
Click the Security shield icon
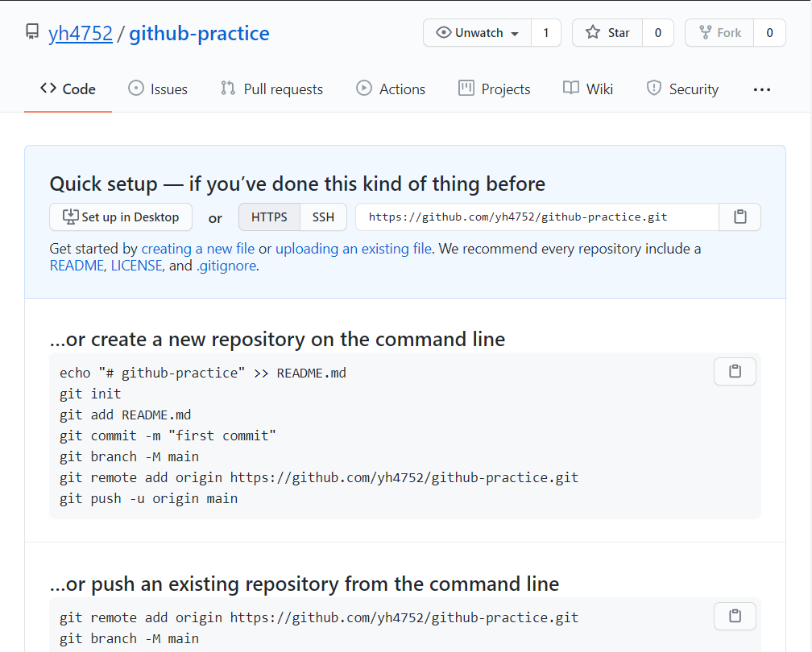653,88
